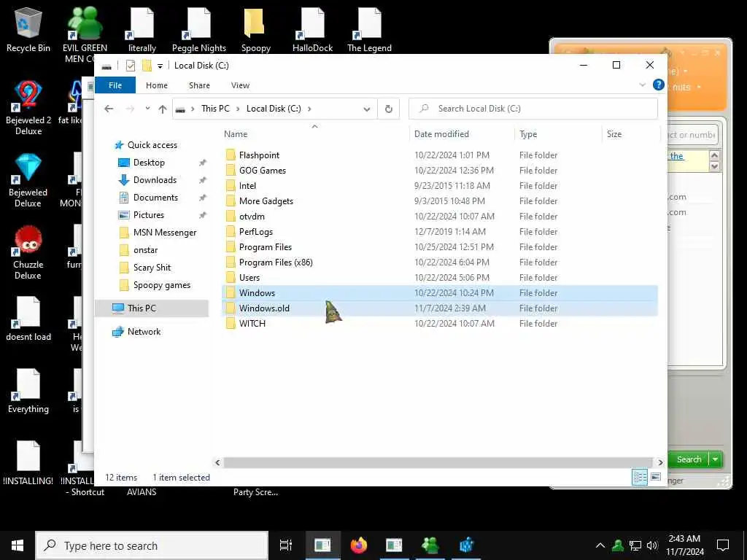747x560 pixels.
Task: Customize Quick Access Toolbar dropdown arrow
Action: click(160, 66)
